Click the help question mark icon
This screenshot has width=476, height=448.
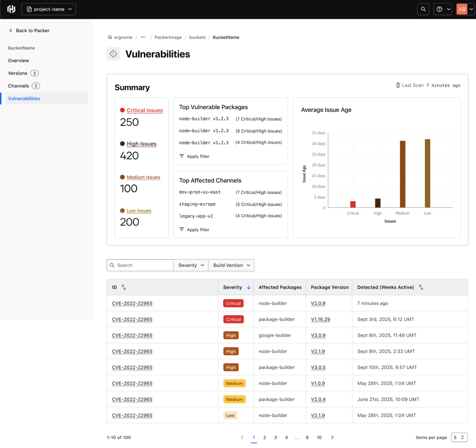tap(440, 9)
